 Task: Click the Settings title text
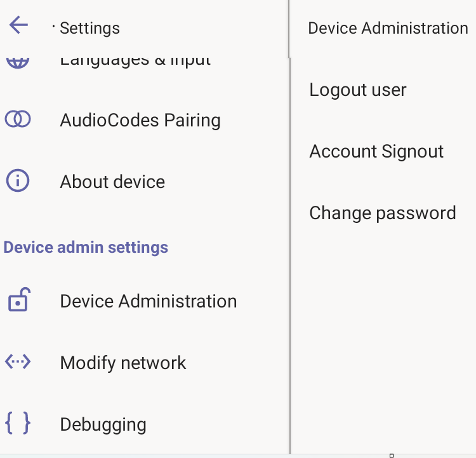[x=89, y=28]
